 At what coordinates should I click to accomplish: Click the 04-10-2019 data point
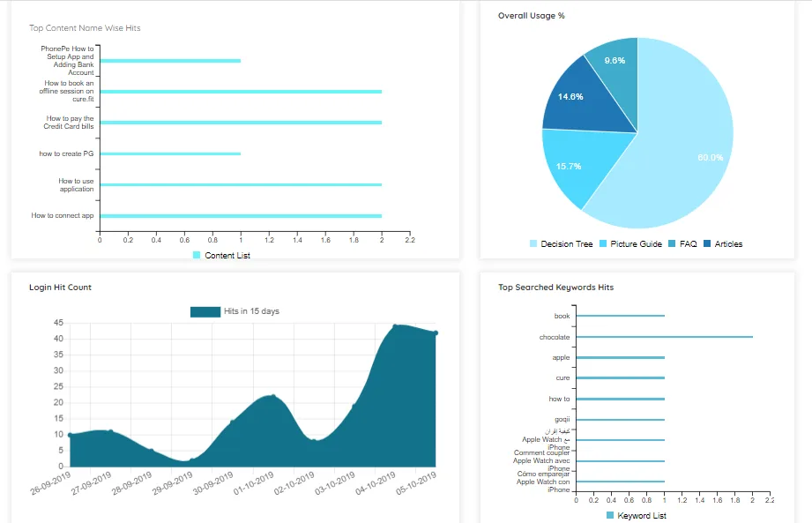(x=395, y=326)
